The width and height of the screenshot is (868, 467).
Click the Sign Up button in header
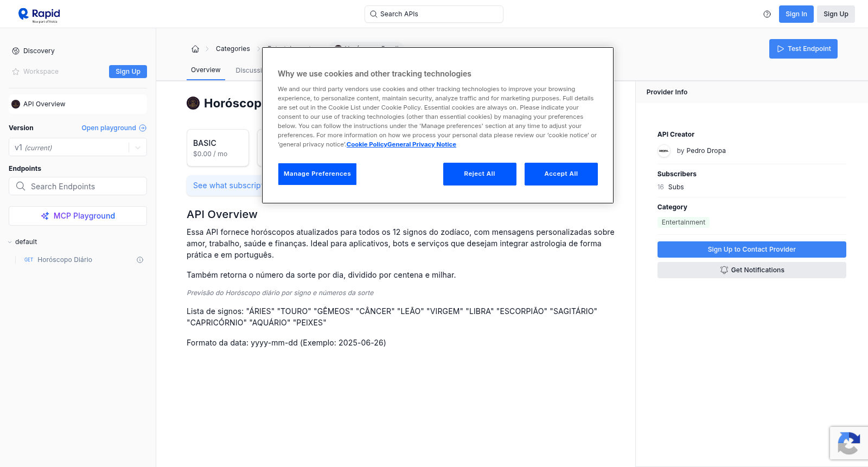click(x=836, y=14)
